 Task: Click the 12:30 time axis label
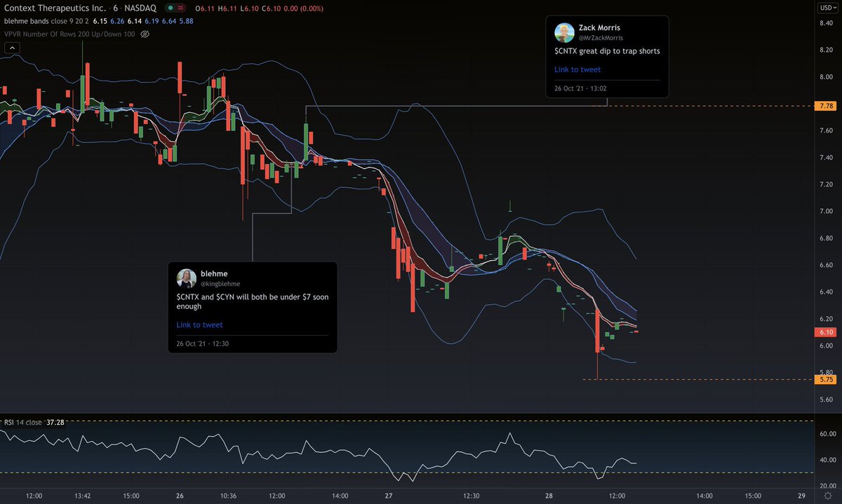tap(471, 496)
